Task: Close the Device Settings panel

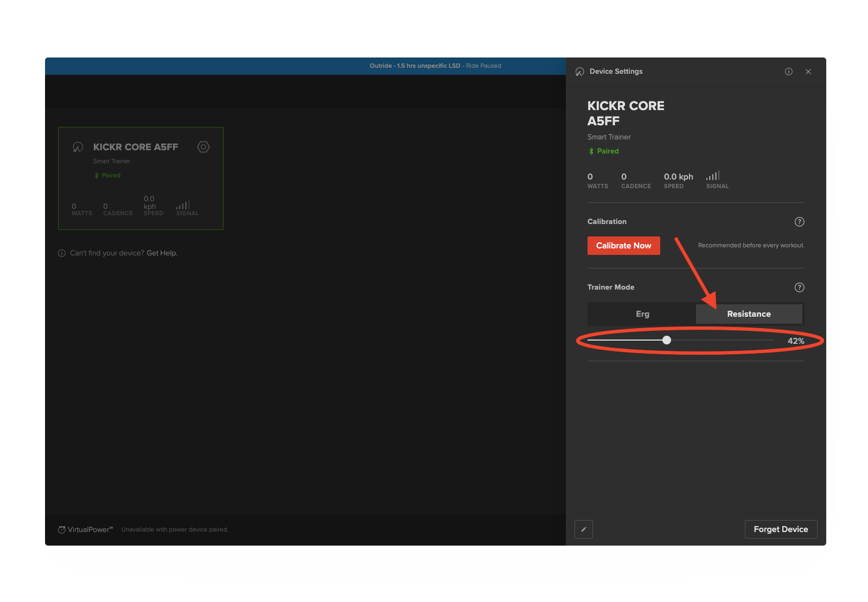Action: 808,72
